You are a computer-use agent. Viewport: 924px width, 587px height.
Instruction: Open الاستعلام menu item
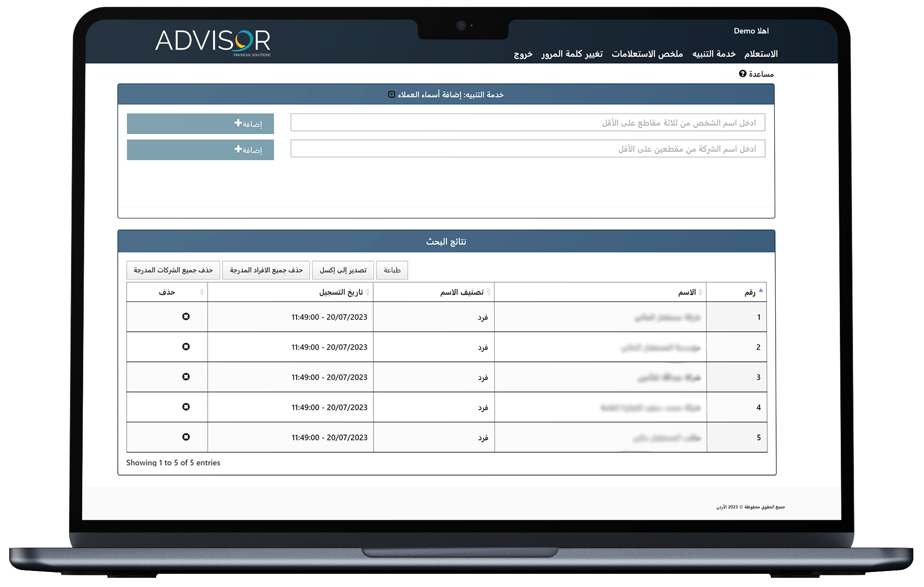point(761,53)
